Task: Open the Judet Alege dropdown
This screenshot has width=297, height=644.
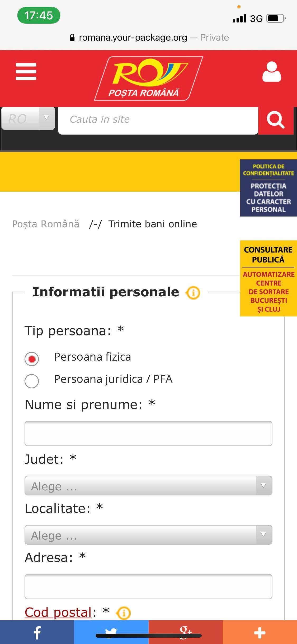Action: coord(148,486)
